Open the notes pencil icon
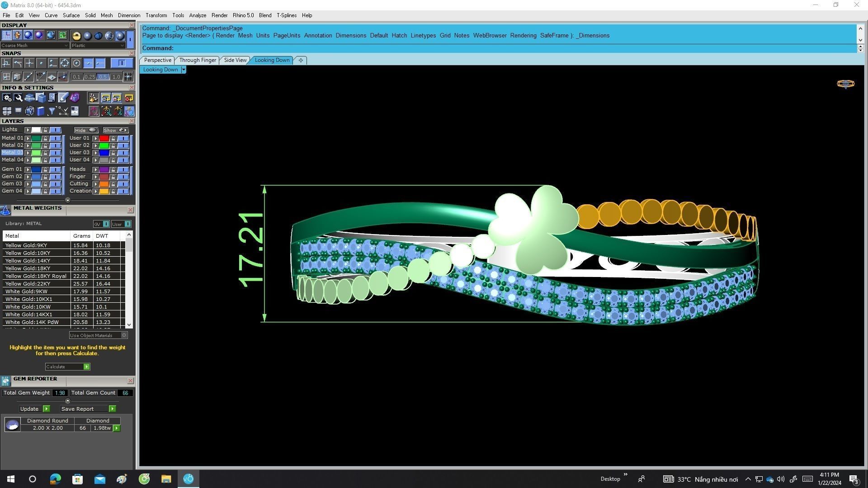The width and height of the screenshot is (868, 488). tap(63, 98)
